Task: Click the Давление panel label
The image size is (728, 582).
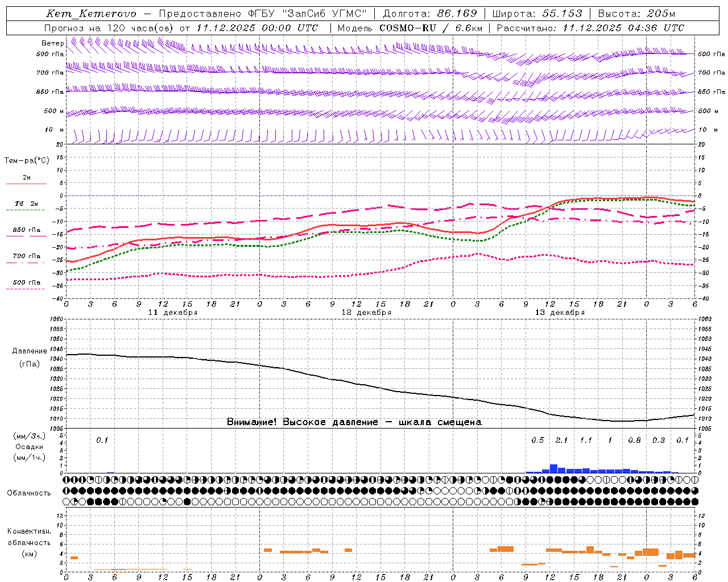Action: tap(30, 351)
